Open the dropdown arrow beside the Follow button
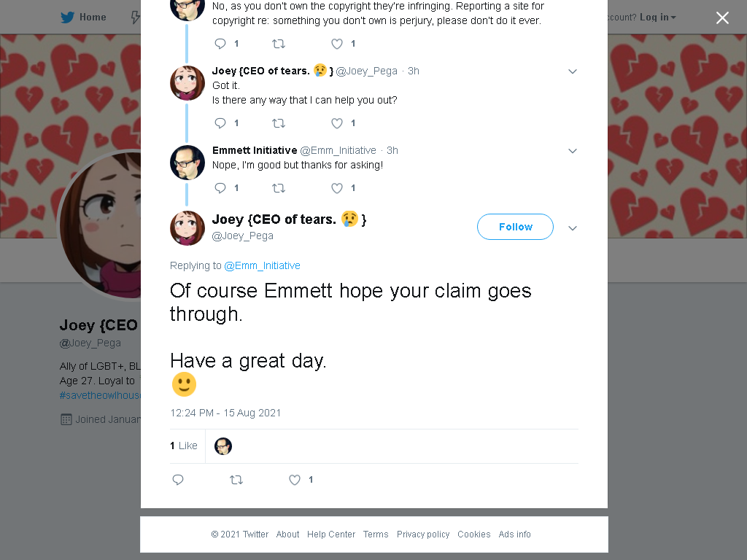Image resolution: width=747 pixels, height=560 pixels. pos(573,228)
